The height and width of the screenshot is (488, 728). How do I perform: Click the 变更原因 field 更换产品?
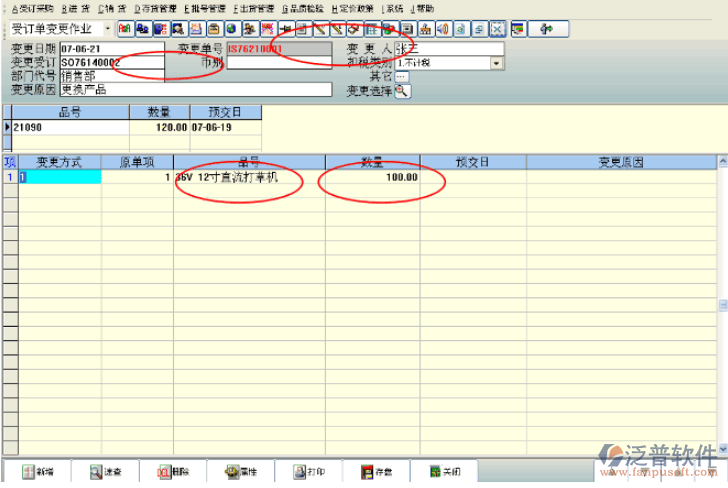(x=196, y=90)
